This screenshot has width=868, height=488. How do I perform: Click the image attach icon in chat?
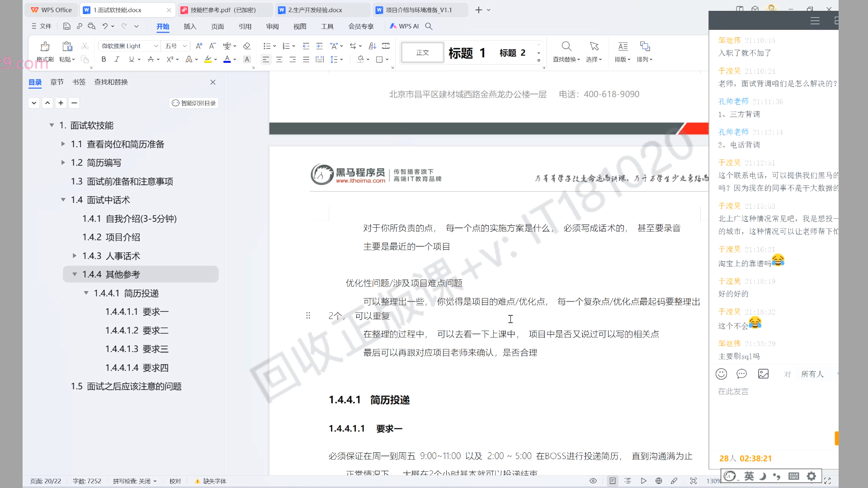(x=763, y=374)
